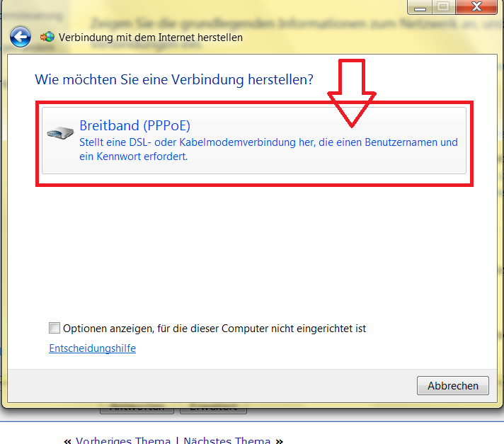Click the heading 'Wie möchten Sie eine Verbindung herstellen?'
This screenshot has height=444, width=504.
(174, 79)
